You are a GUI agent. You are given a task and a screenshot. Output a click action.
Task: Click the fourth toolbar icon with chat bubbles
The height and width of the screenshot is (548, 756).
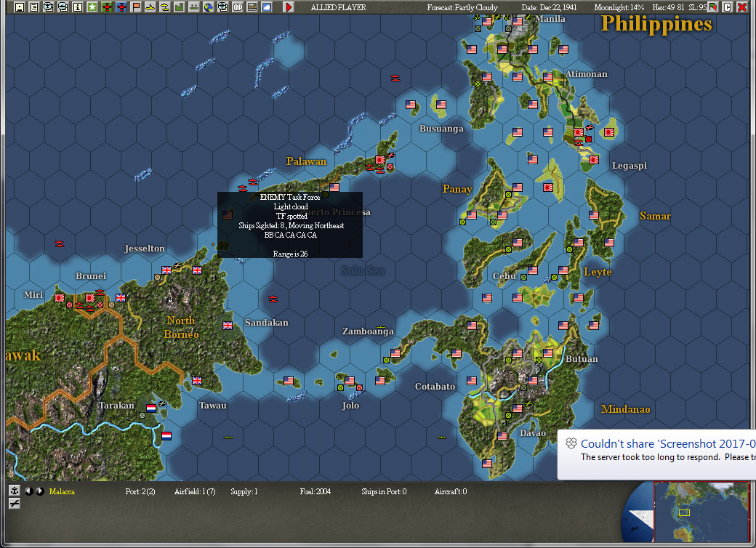click(63, 7)
